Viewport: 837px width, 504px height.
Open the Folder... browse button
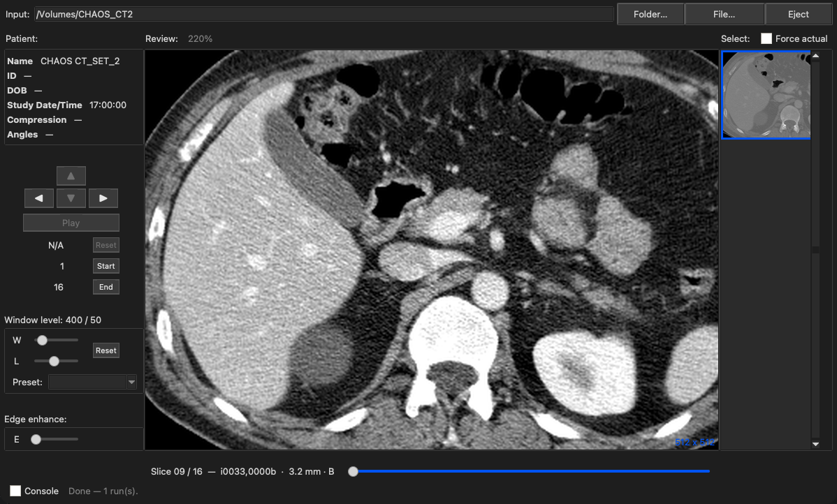pos(650,15)
